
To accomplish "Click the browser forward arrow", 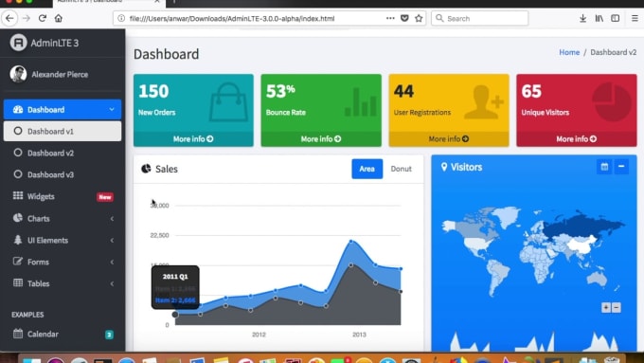I will (27, 18).
